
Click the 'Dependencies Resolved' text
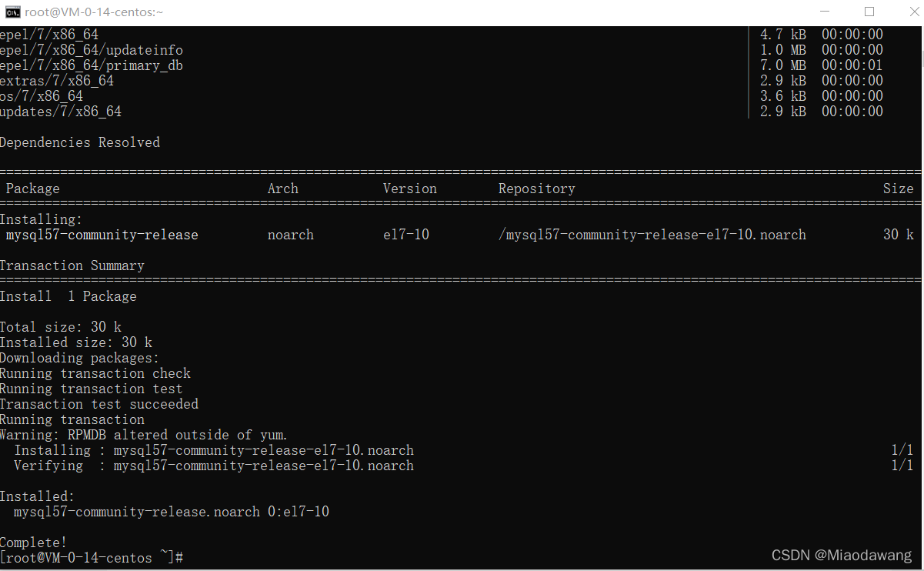click(x=80, y=142)
